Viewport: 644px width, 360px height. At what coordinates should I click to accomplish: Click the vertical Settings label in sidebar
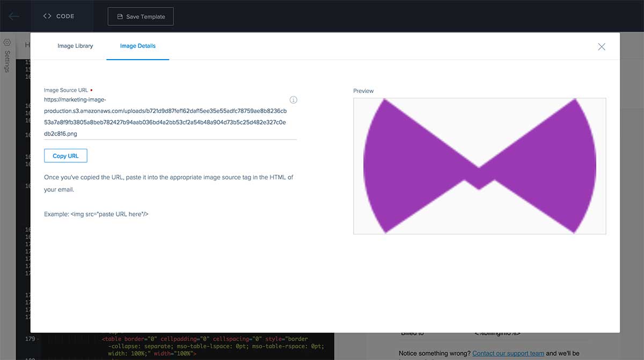pos(8,61)
